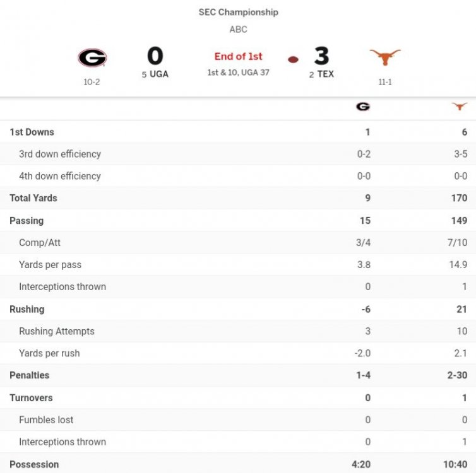Open the UGA team name link
Image resolution: width=476 pixels, height=473 pixels.
coord(158,74)
